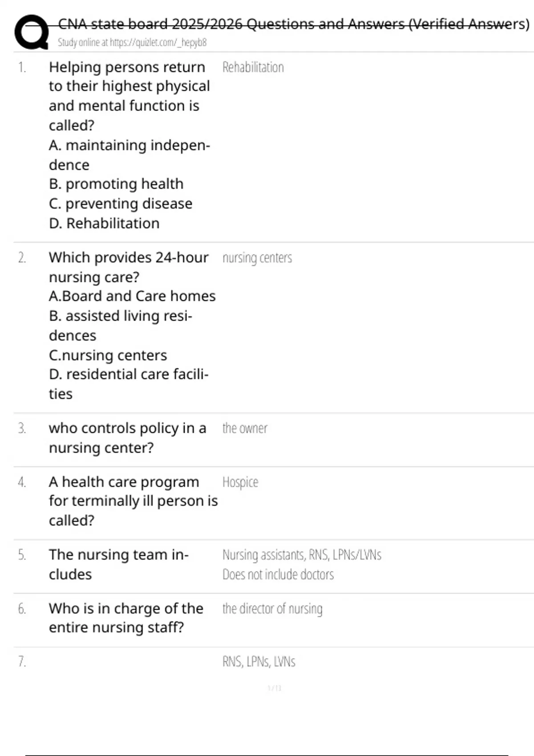This screenshot has height=756, width=534.
Task: Select question 2 about 24-hour nursing care
Action: (129, 267)
